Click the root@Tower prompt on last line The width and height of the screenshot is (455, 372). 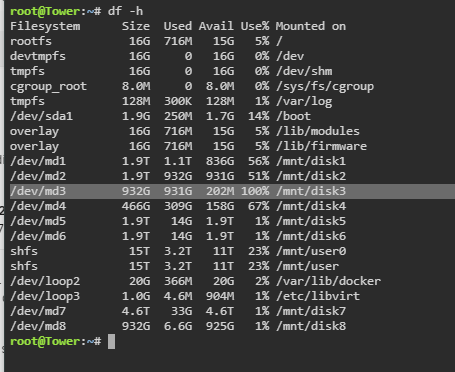[x=45, y=341]
